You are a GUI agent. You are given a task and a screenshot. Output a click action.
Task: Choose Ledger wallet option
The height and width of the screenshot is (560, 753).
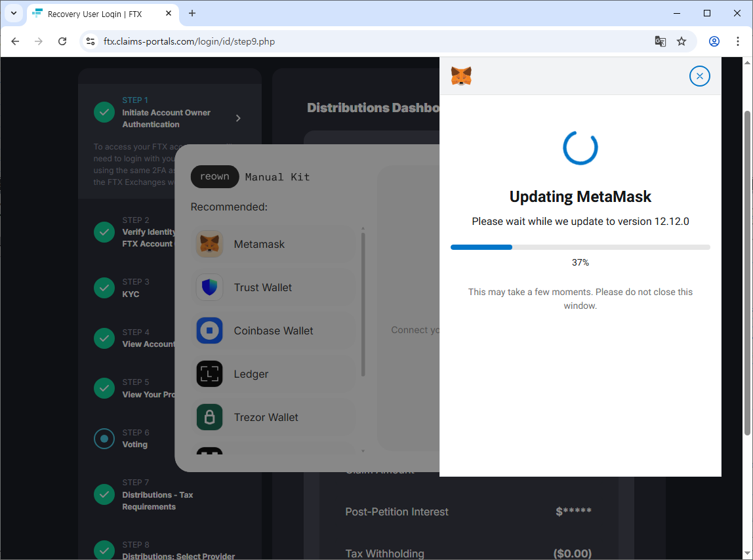[274, 374]
